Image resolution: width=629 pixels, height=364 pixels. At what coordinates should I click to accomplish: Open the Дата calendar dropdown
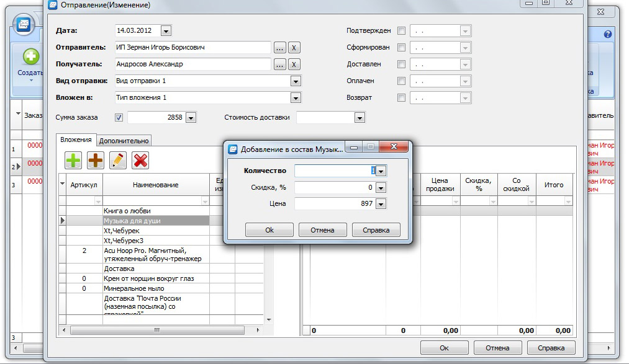point(166,31)
